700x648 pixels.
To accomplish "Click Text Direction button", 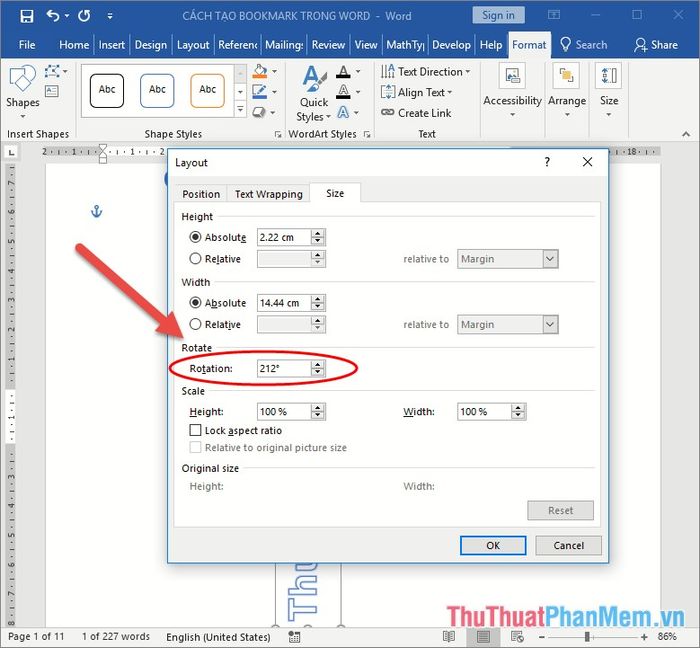I will pyautogui.click(x=425, y=71).
